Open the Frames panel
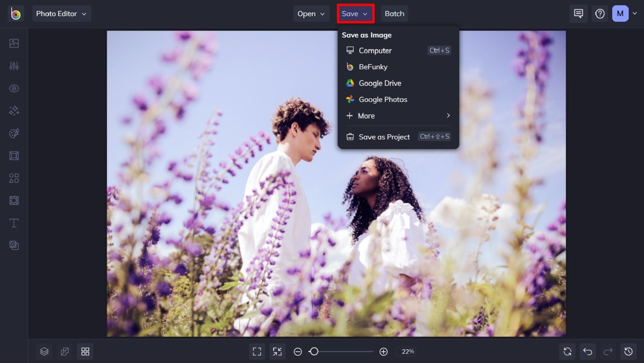The image size is (644, 363). pos(14,156)
